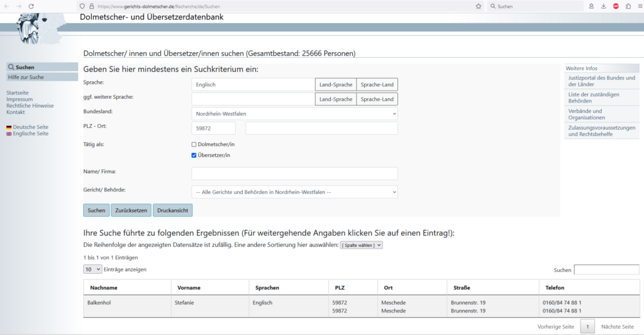Image resolution: width=644 pixels, height=335 pixels.
Task: Open Hilfe zur Suche in sidebar
Action: point(42,77)
